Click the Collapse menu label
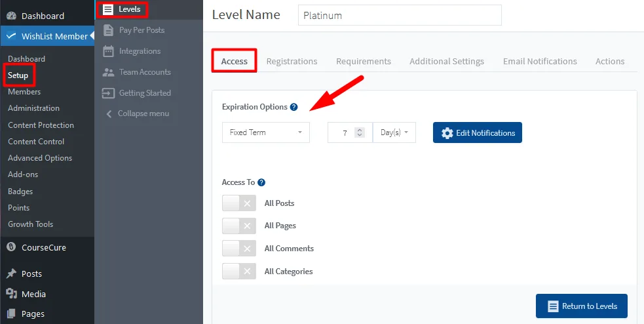The width and height of the screenshot is (644, 324). click(x=143, y=113)
